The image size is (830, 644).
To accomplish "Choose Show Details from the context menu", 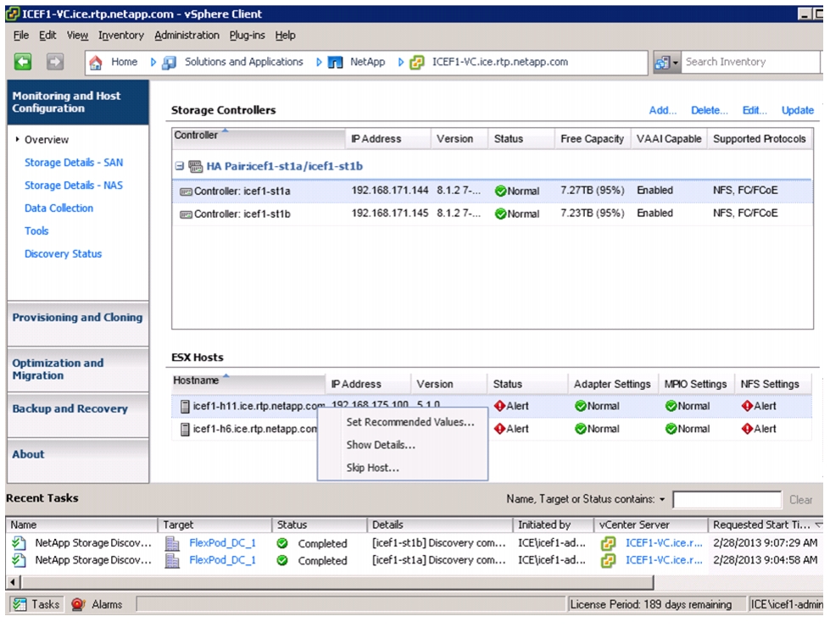I will (x=381, y=445).
